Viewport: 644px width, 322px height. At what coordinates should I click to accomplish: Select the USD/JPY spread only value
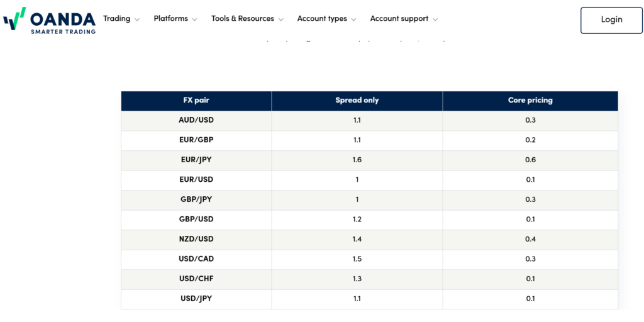tap(357, 299)
